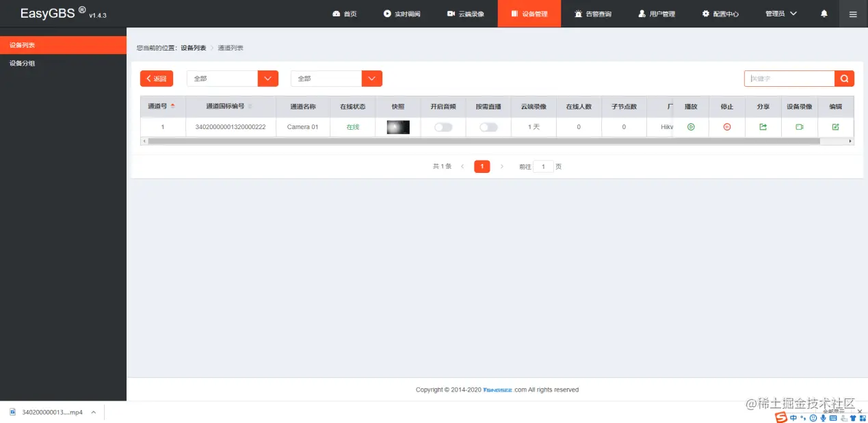Share the Camera 01 channel
This screenshot has height=423, width=868.
pos(763,127)
